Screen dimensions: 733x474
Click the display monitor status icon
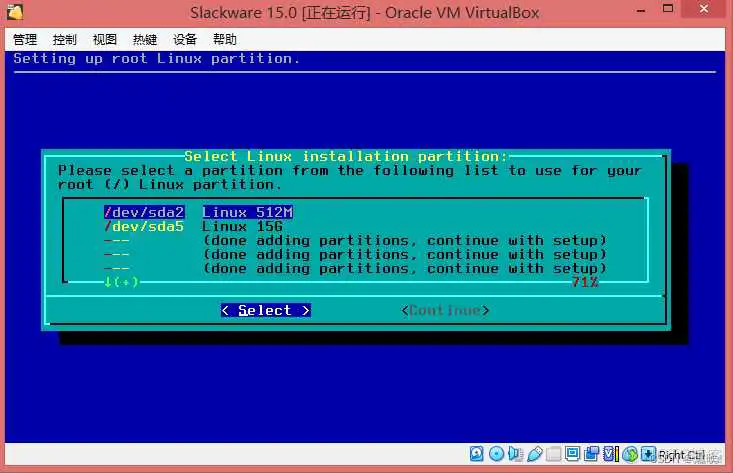tap(572, 453)
